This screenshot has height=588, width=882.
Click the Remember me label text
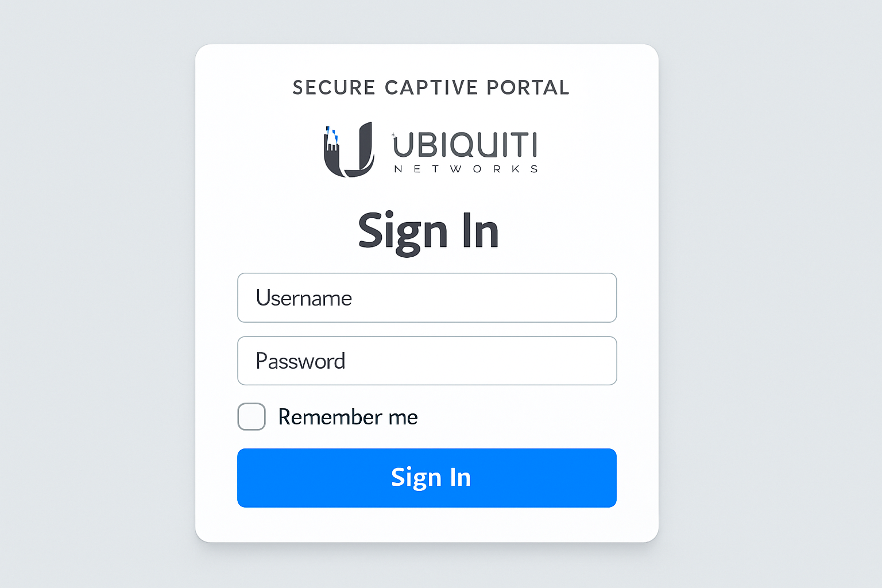click(x=347, y=417)
